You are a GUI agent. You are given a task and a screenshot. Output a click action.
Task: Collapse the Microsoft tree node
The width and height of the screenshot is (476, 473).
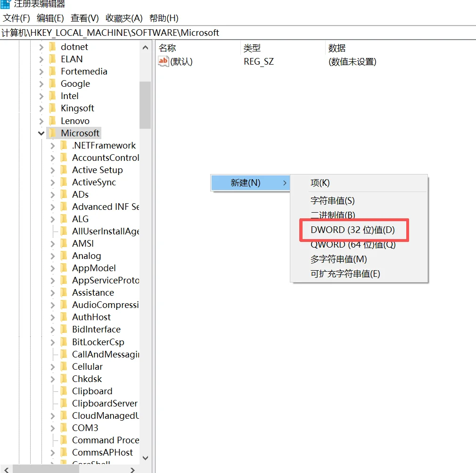pos(41,133)
